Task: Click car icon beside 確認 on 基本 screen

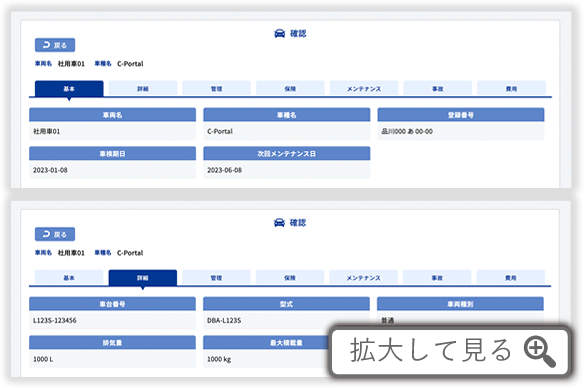Action: tap(279, 34)
